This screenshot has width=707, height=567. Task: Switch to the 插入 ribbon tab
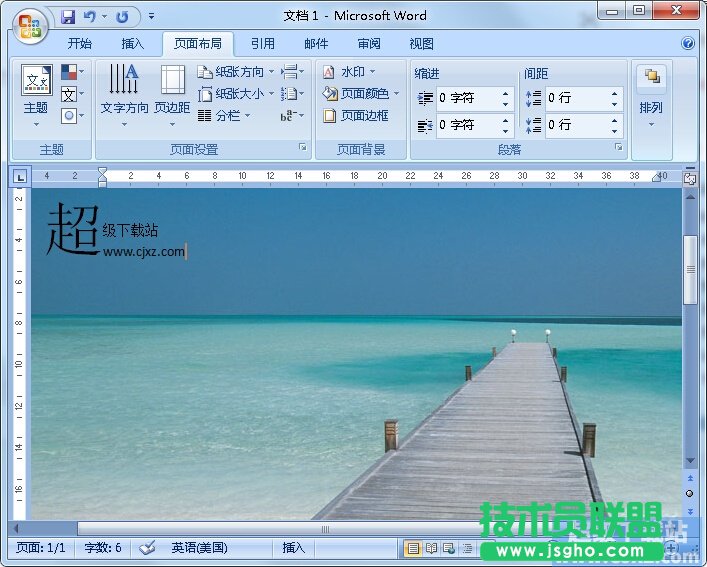pos(133,44)
